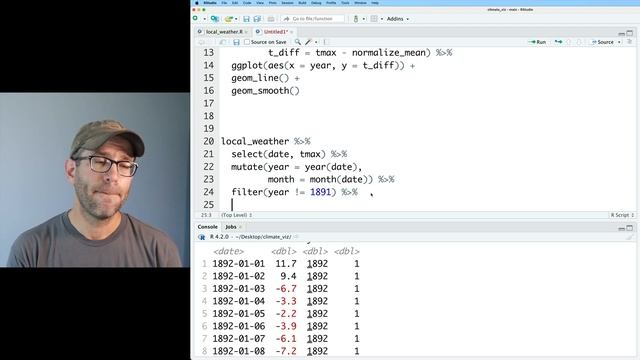
Task: Switch to the Jobs tab
Action: point(231,227)
